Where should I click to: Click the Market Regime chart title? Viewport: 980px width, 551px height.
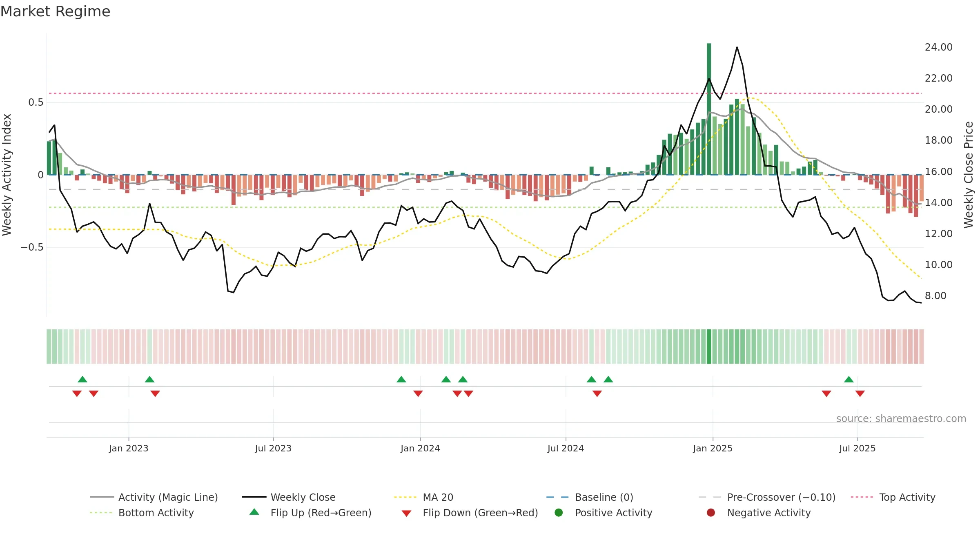[55, 11]
